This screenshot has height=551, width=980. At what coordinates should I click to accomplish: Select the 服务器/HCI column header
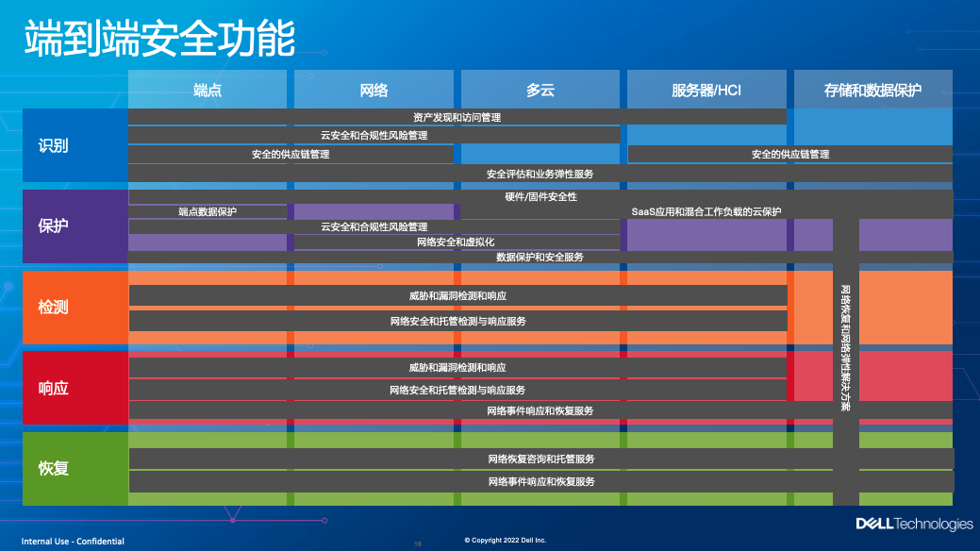706,91
